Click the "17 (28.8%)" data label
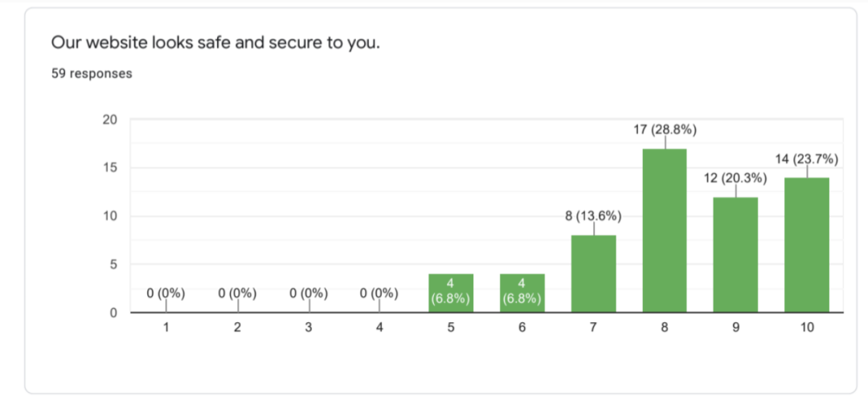The height and width of the screenshot is (405, 868). [665, 129]
